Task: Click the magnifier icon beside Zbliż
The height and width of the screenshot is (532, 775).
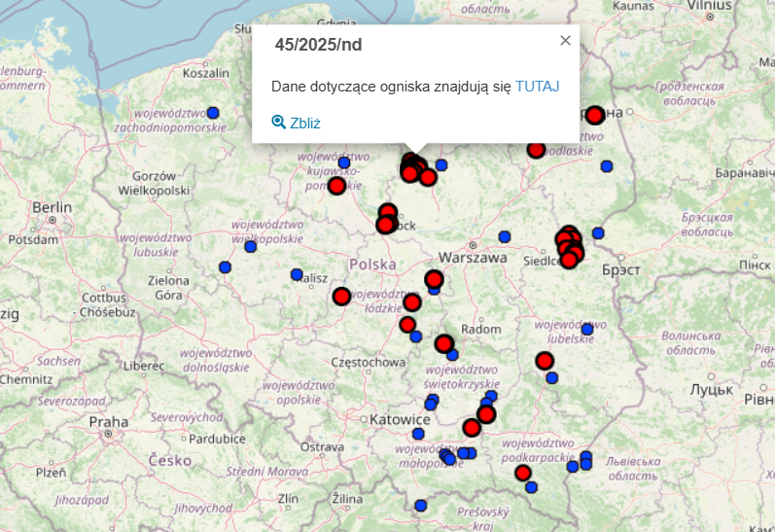Action: point(278,123)
